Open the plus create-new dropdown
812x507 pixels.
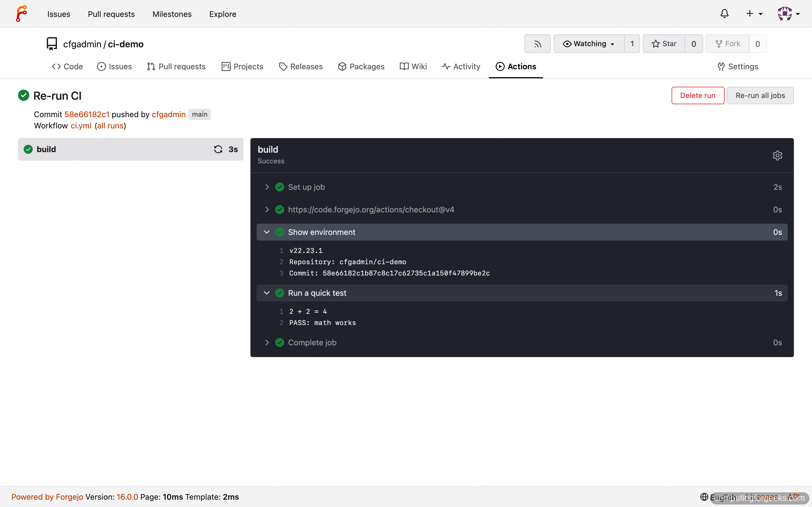(754, 14)
